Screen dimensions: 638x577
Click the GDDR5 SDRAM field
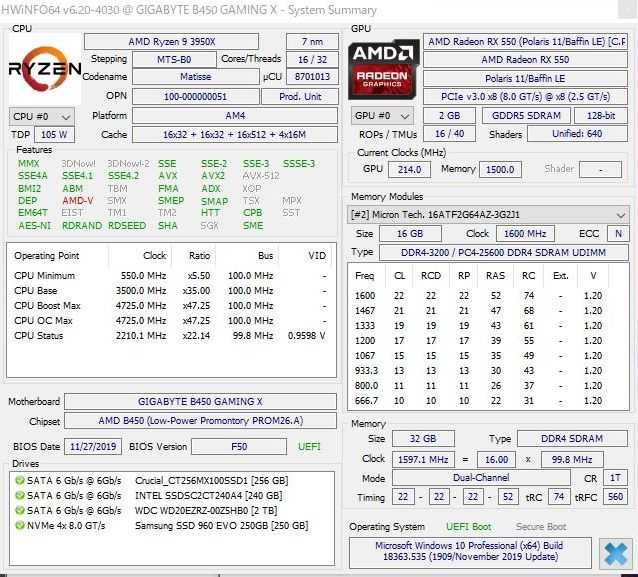[x=526, y=116]
